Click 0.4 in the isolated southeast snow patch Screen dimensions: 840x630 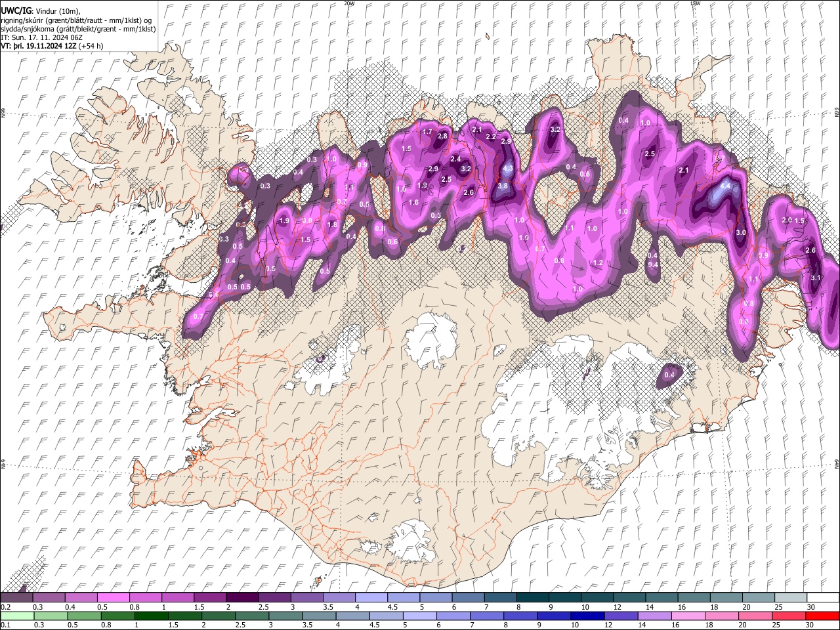[669, 375]
